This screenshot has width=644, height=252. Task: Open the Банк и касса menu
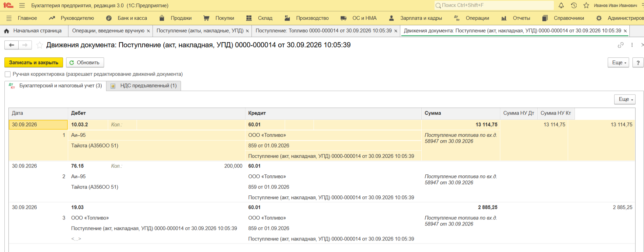(126, 18)
